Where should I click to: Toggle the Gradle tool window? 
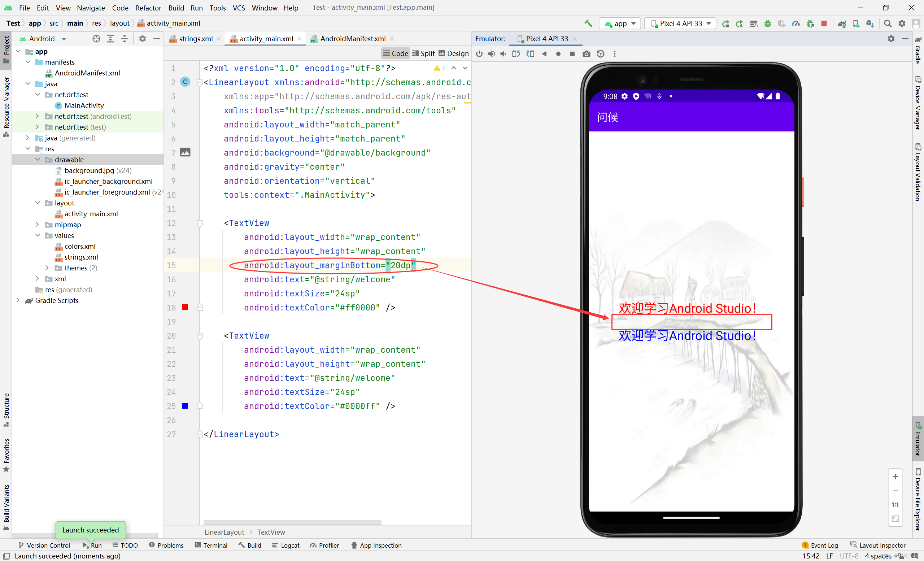[x=918, y=50]
